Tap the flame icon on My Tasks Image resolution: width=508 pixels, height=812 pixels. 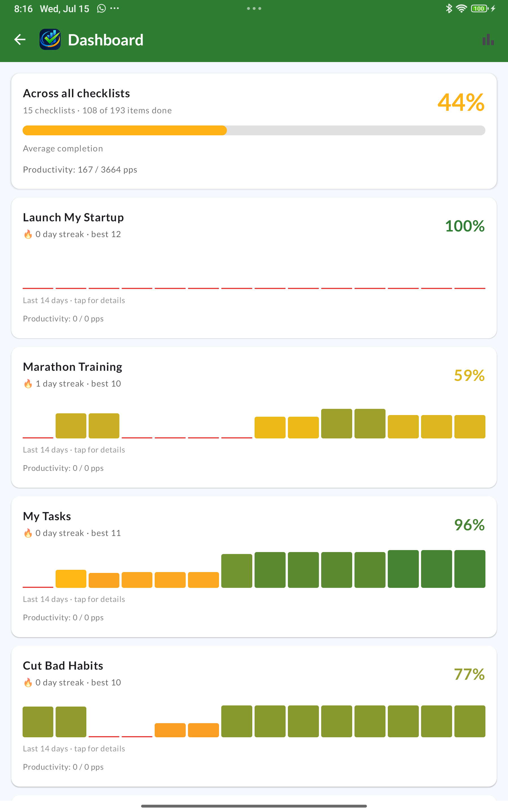28,533
